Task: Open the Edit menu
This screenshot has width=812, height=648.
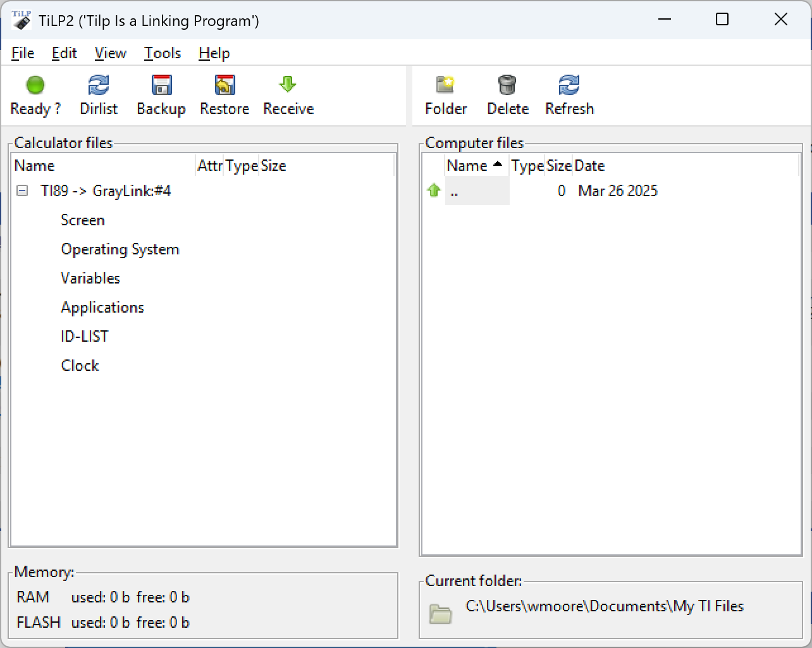Action: (65, 53)
